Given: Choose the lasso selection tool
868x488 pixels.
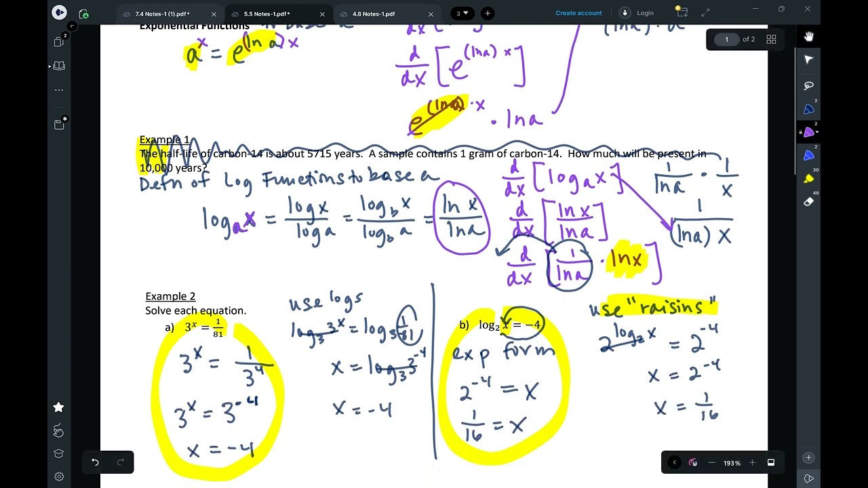Looking at the screenshot, I should click(x=808, y=85).
